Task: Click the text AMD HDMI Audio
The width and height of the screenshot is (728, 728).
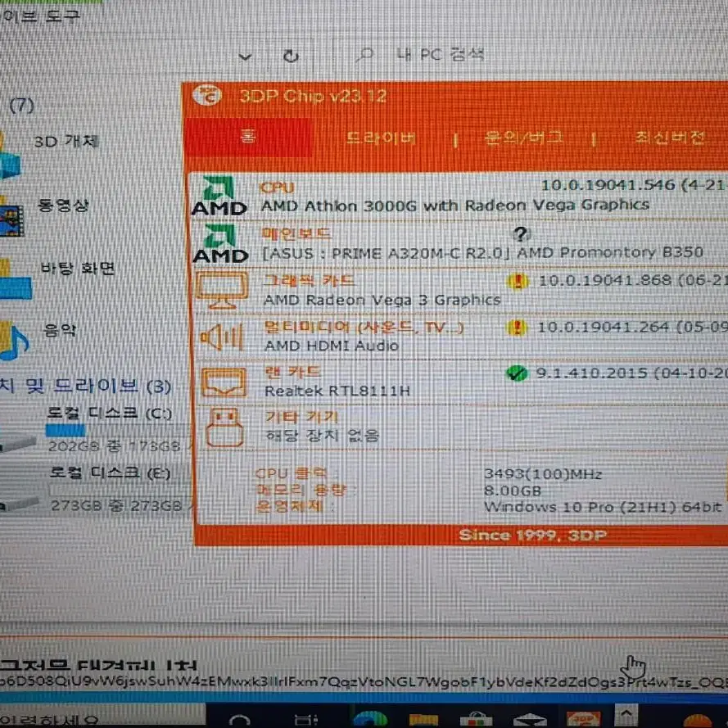Action: (x=332, y=346)
